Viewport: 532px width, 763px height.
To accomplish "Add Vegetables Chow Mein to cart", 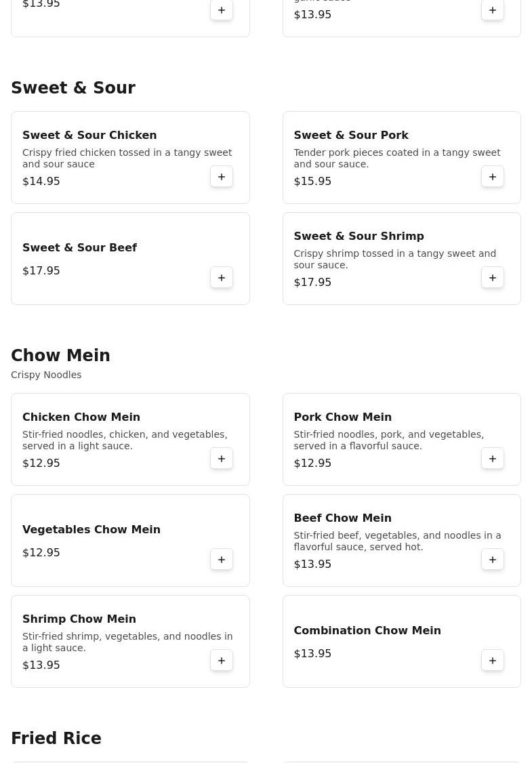I will pos(222,560).
